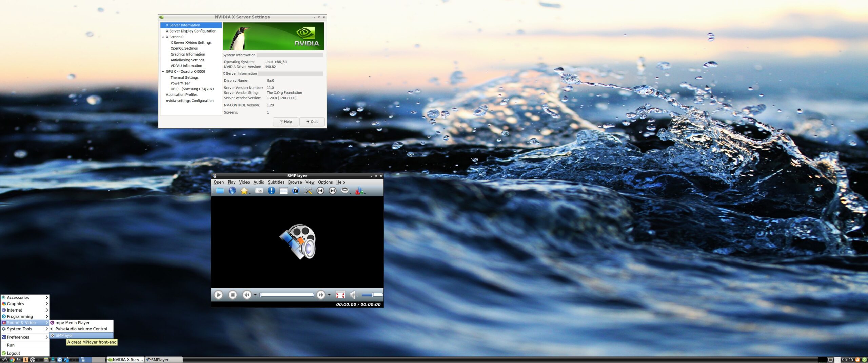Select the NVIDIA X Serv... taskbar button
This screenshot has width=868, height=363.
click(x=125, y=360)
